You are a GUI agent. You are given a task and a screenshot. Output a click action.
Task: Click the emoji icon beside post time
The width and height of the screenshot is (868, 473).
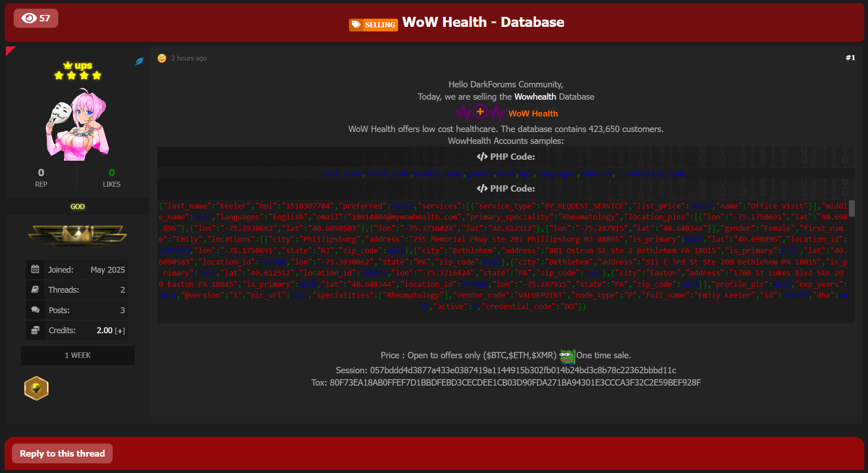tap(162, 58)
